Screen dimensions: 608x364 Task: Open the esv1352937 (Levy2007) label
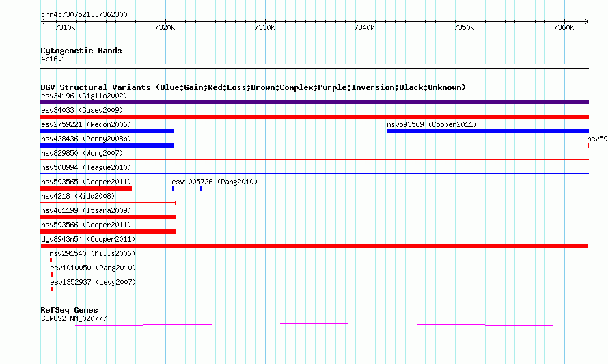click(x=93, y=282)
